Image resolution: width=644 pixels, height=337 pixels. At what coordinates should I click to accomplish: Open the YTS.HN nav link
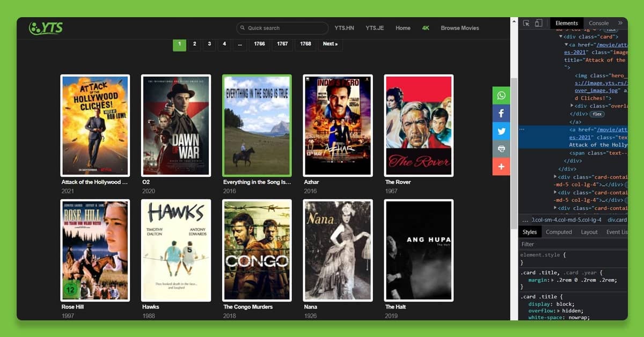pyautogui.click(x=345, y=28)
